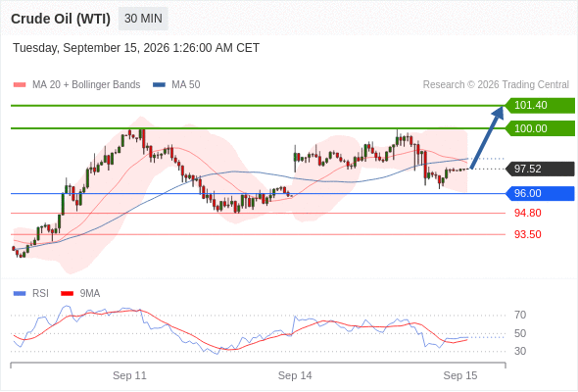Click the RSI 70 level label
The width and height of the screenshot is (578, 392).
pos(520,315)
